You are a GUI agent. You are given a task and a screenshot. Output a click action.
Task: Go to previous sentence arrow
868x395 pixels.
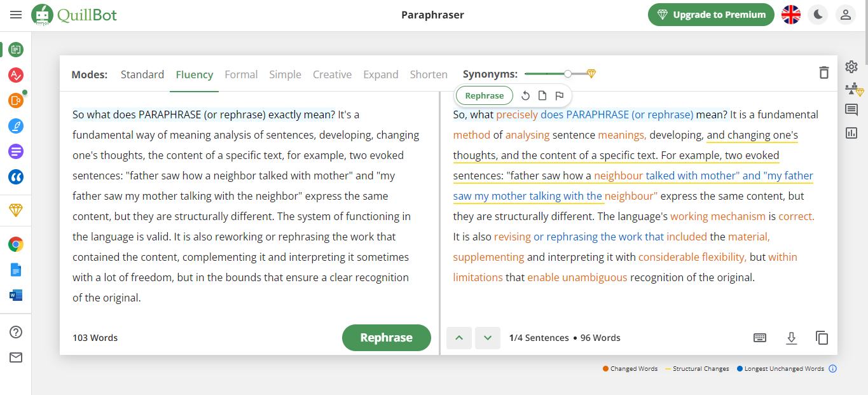point(459,338)
